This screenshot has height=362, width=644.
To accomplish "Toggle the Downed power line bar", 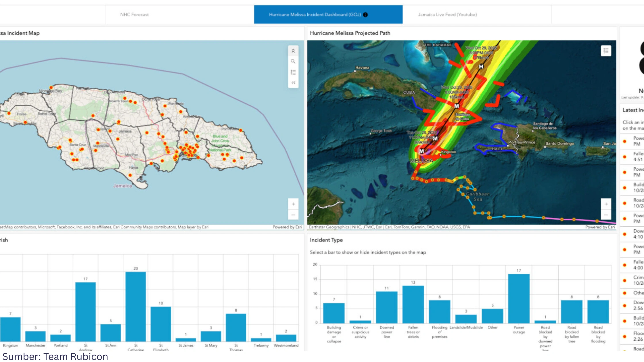I will 387,307.
